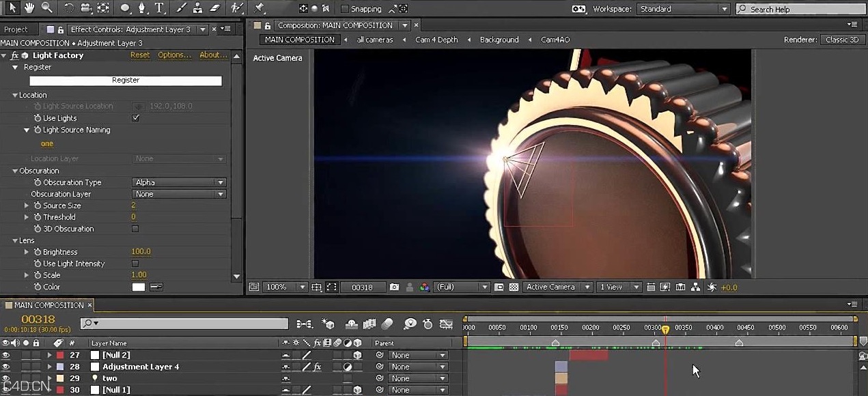Viewport: 868px width, 396px height.
Task: Uncheck the Use Lights checkbox
Action: pos(135,117)
